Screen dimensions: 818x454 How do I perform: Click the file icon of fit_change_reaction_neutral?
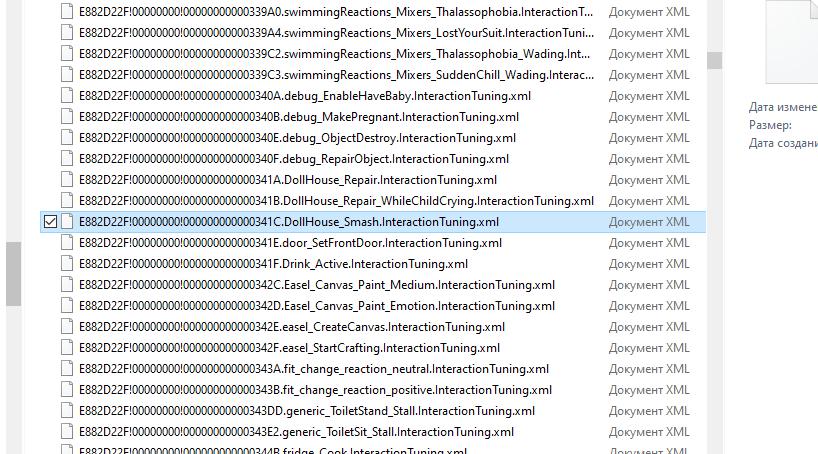click(x=67, y=369)
